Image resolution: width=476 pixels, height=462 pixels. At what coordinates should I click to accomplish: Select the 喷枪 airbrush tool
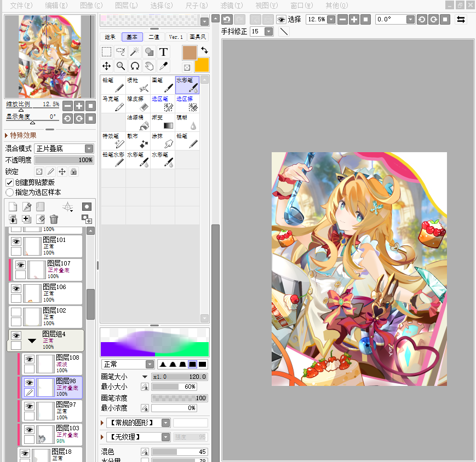(138, 85)
